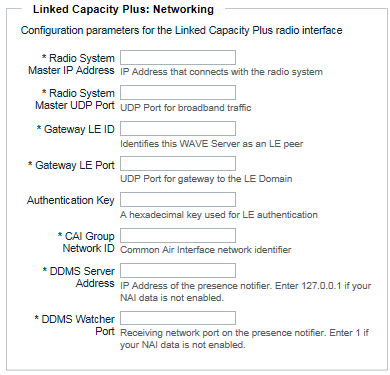Click the Radio System Master UDP Port label
This screenshot has height=375, width=390.
click(75, 99)
